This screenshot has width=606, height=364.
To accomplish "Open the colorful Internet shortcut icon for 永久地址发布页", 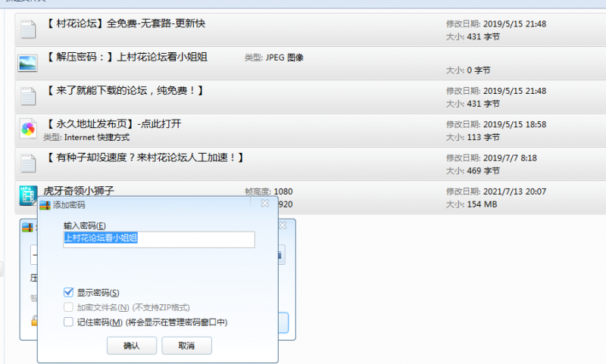I will pyautogui.click(x=27, y=129).
